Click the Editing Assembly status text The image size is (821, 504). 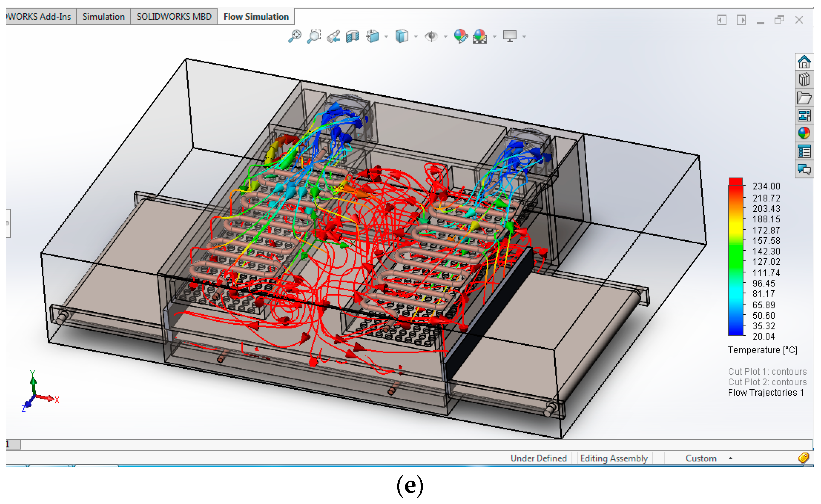point(614,458)
